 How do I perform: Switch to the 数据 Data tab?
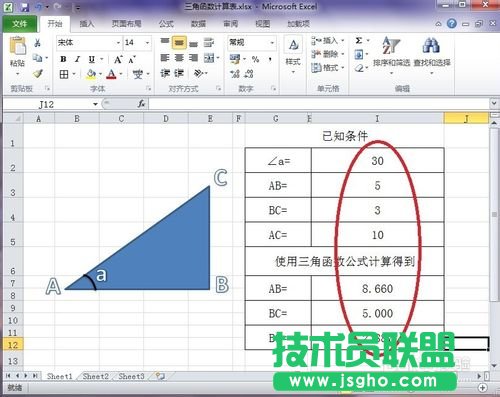[198, 24]
